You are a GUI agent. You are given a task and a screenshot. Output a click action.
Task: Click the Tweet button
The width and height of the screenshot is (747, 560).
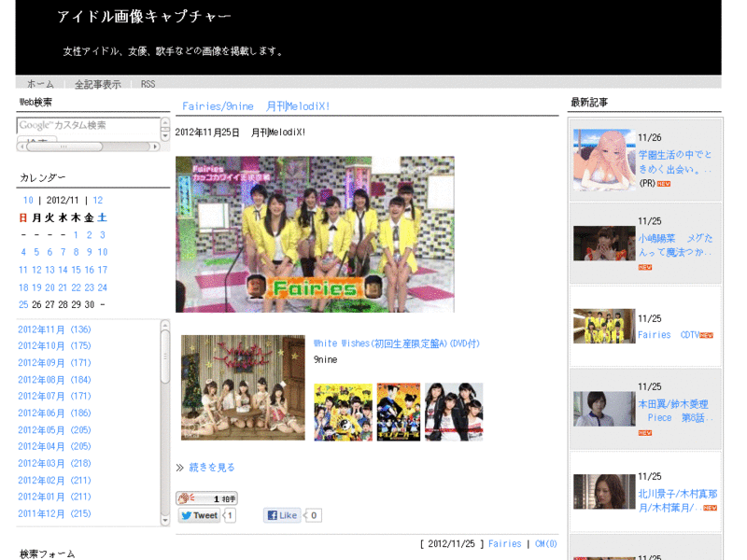[200, 515]
